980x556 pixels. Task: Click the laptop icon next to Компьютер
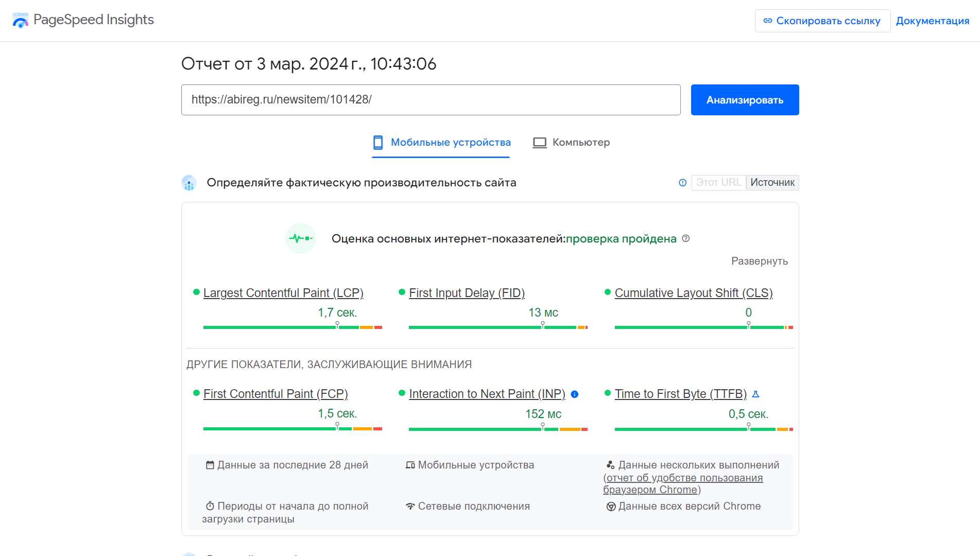click(x=539, y=143)
